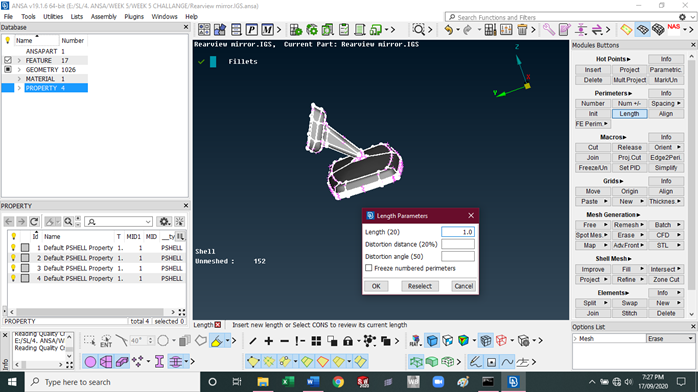Image resolution: width=698 pixels, height=392 pixels.
Task: Toggle the GEOMETRY row checkbox
Action: [x=8, y=69]
